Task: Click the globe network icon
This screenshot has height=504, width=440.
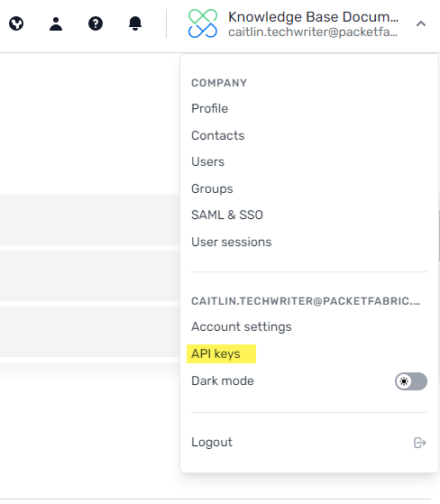Action: click(x=16, y=23)
